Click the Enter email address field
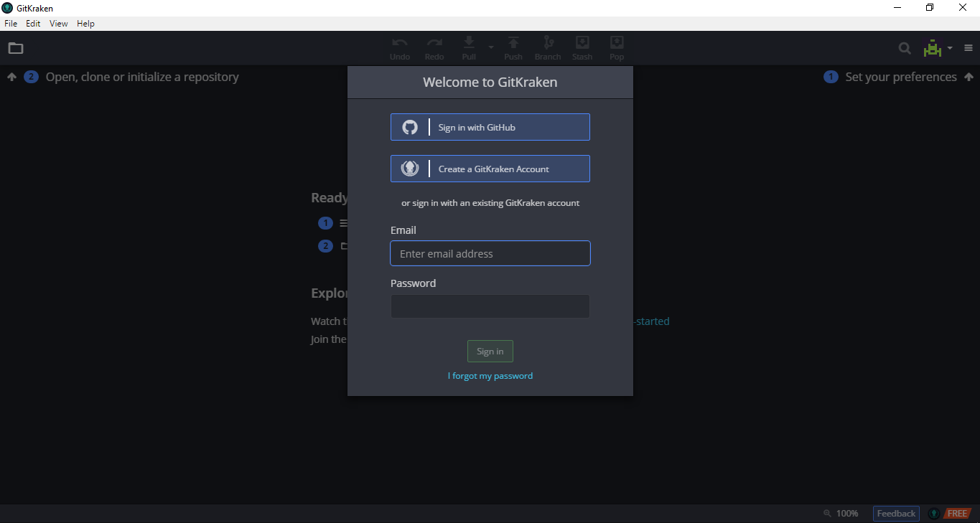Viewport: 980px width, 523px height. (490, 253)
